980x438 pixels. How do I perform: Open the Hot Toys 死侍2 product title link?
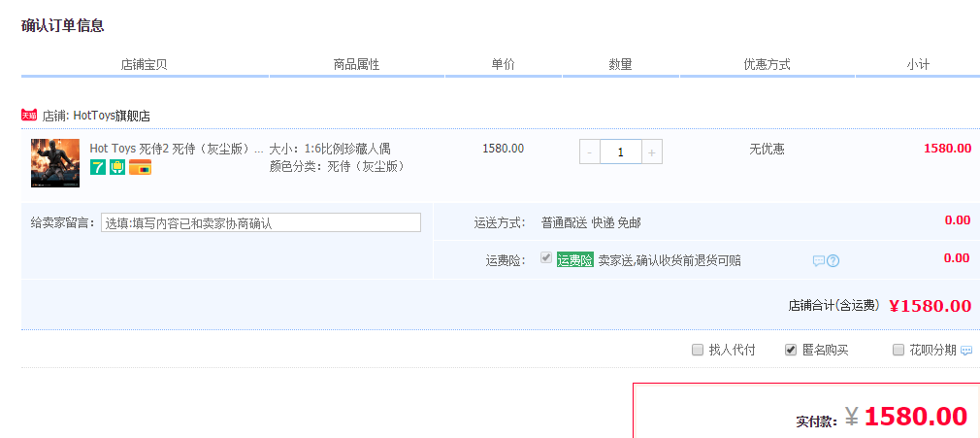(177, 149)
